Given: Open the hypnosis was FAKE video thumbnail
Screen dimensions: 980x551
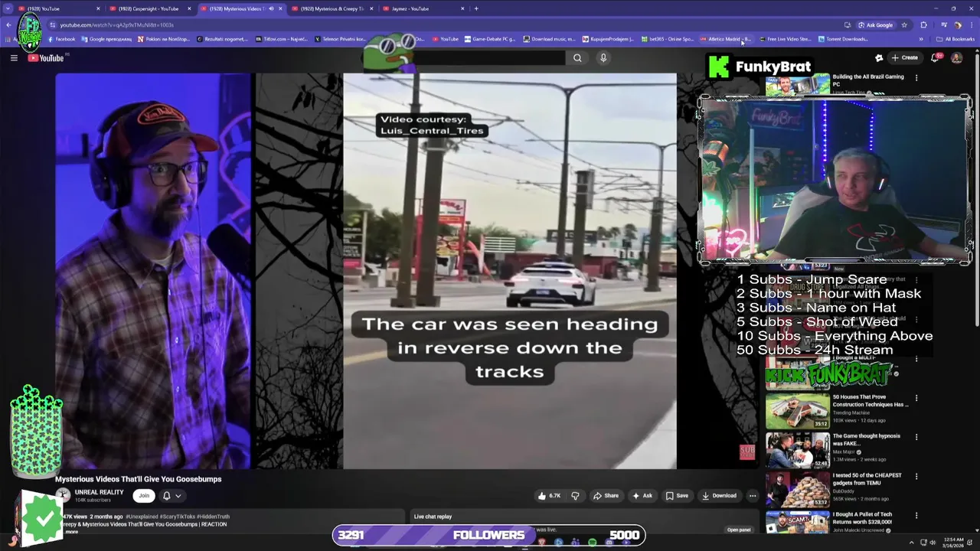Looking at the screenshot, I should pyautogui.click(x=798, y=450).
